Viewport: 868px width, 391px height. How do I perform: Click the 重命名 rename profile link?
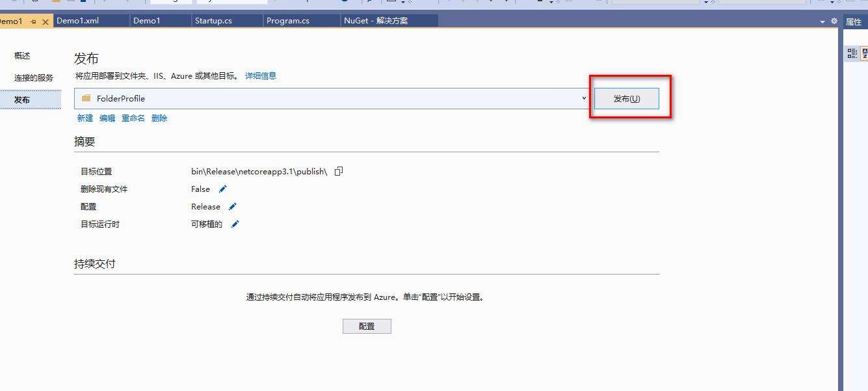133,118
